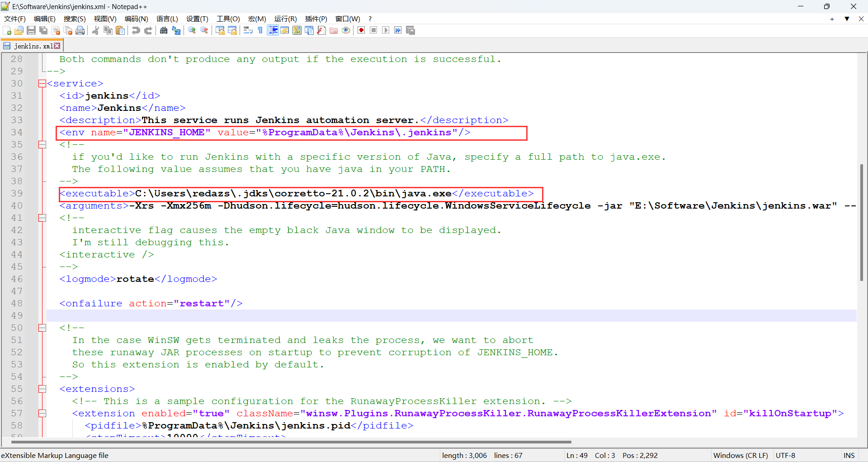
Task: Open the Document List panel icon
Action: point(309,30)
